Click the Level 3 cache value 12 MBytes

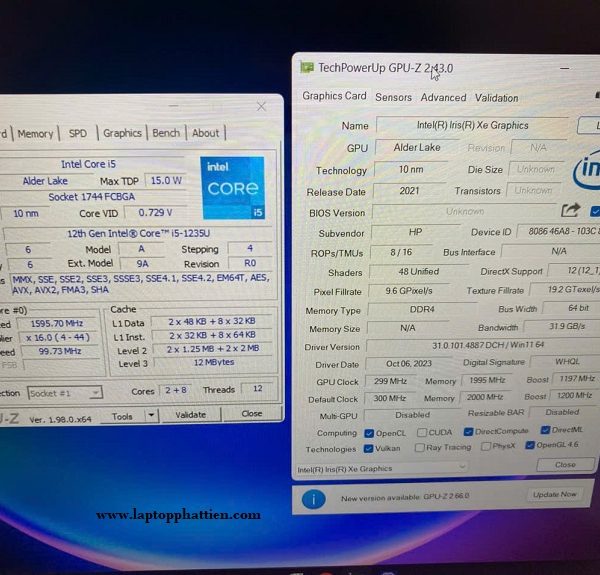click(214, 362)
